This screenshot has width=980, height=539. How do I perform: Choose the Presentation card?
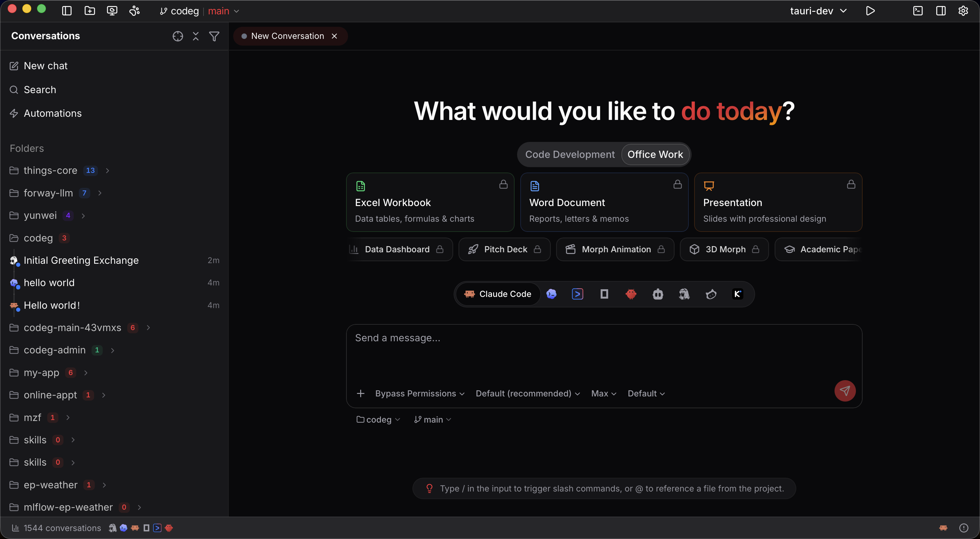(x=778, y=202)
